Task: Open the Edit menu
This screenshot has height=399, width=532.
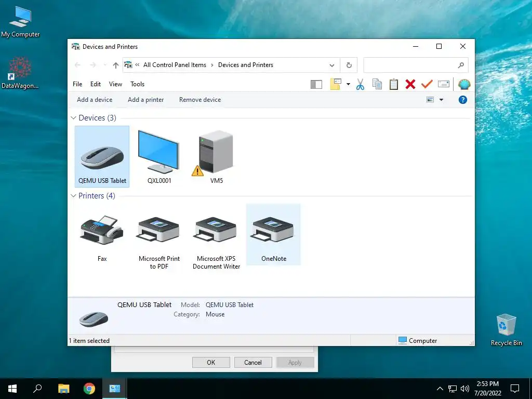Action: [x=96, y=84]
